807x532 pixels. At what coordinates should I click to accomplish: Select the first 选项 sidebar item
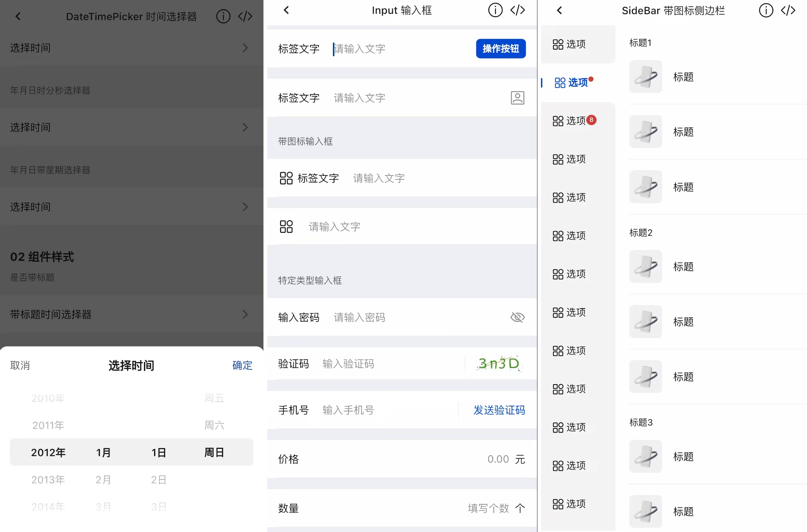pos(569,44)
